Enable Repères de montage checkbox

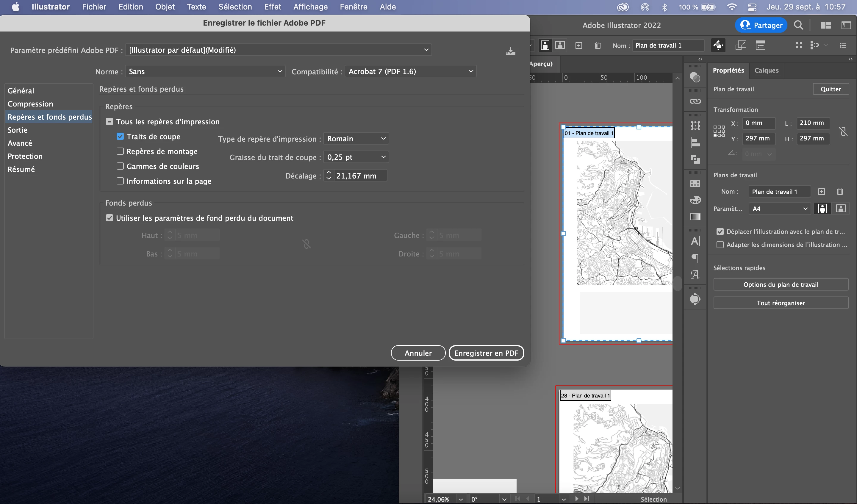click(x=120, y=151)
